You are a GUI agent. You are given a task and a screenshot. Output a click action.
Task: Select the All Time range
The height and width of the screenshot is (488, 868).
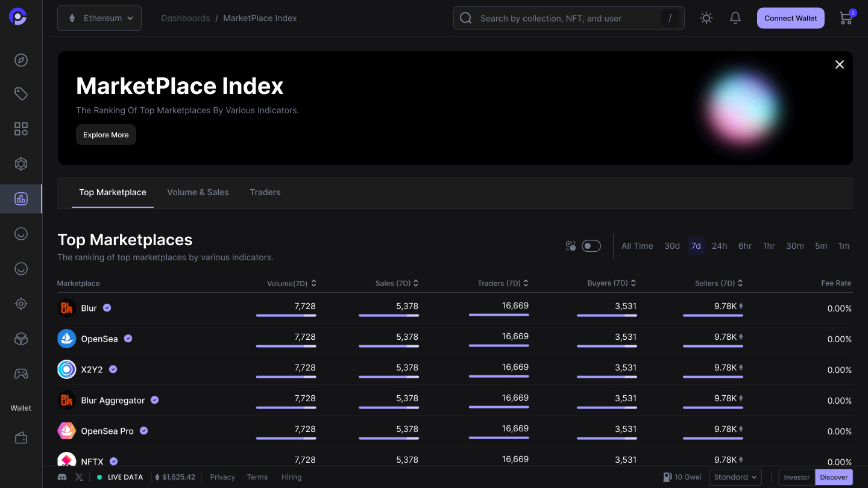pyautogui.click(x=637, y=246)
